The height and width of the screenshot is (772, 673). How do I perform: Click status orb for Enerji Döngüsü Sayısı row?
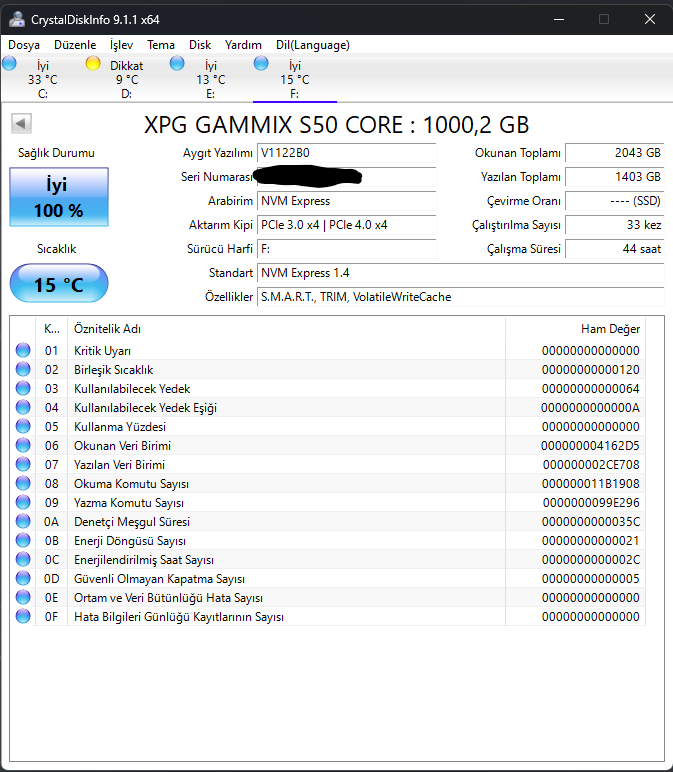click(x=23, y=540)
